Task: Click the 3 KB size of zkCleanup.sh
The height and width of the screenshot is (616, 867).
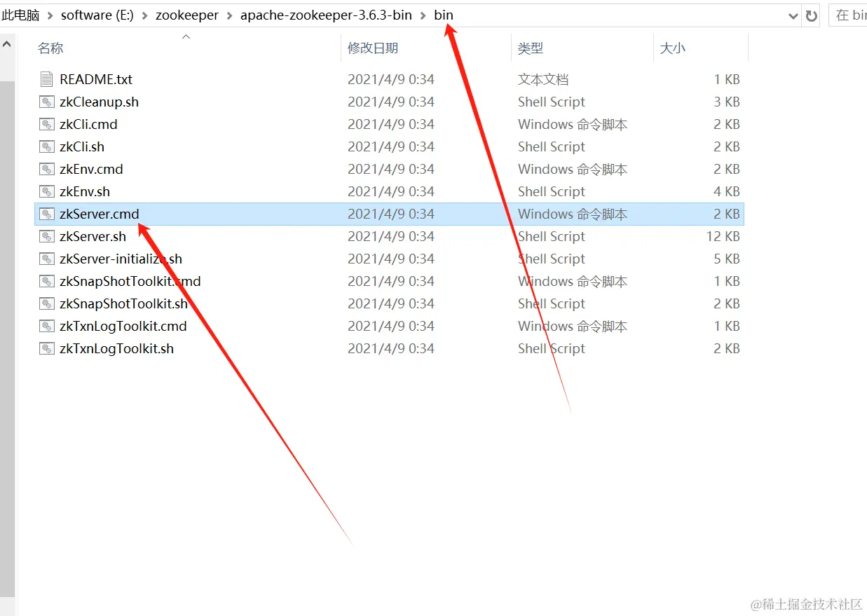Action: coord(727,102)
